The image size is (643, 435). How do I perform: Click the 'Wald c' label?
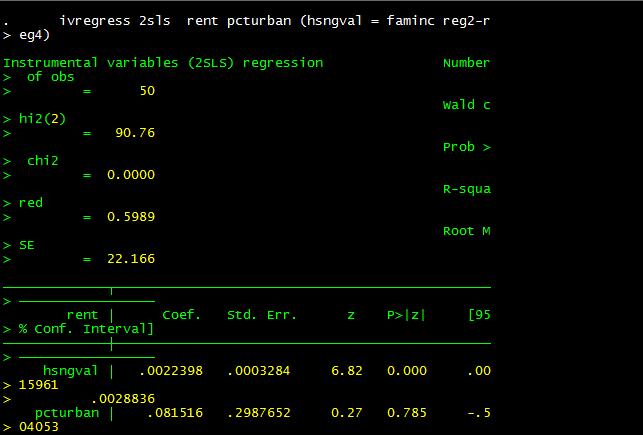tap(467, 105)
